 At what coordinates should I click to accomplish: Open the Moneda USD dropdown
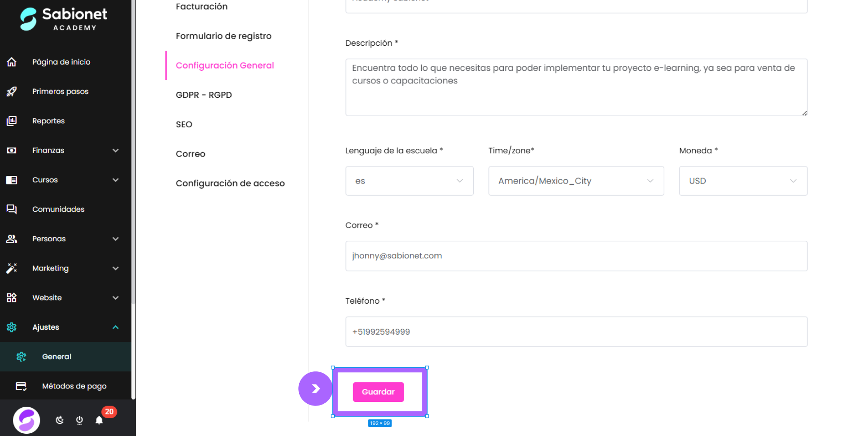[x=743, y=181]
